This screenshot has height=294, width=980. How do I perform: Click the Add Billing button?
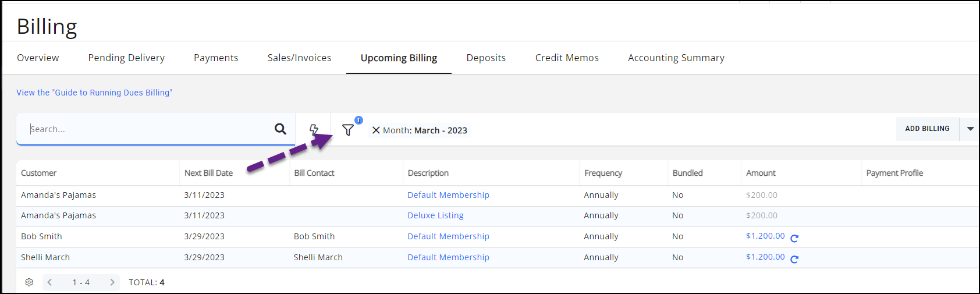tap(927, 129)
